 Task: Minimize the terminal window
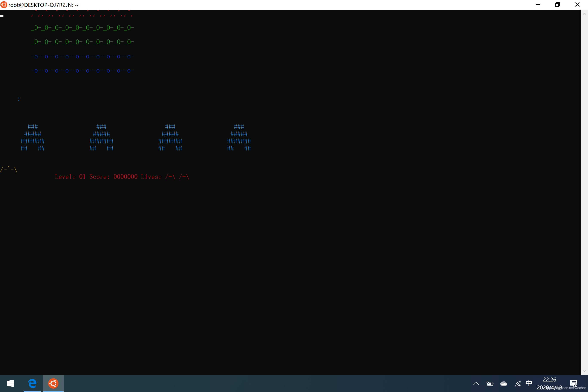[x=538, y=5]
